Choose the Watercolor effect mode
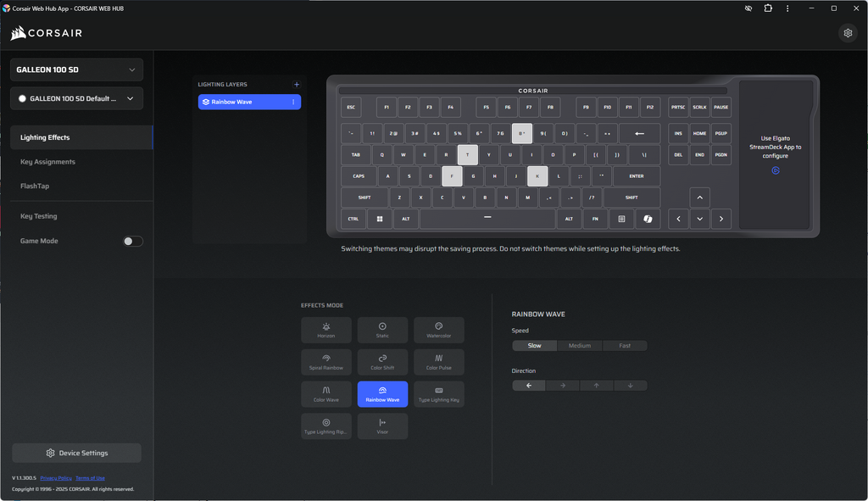This screenshot has width=868, height=501. point(438,330)
